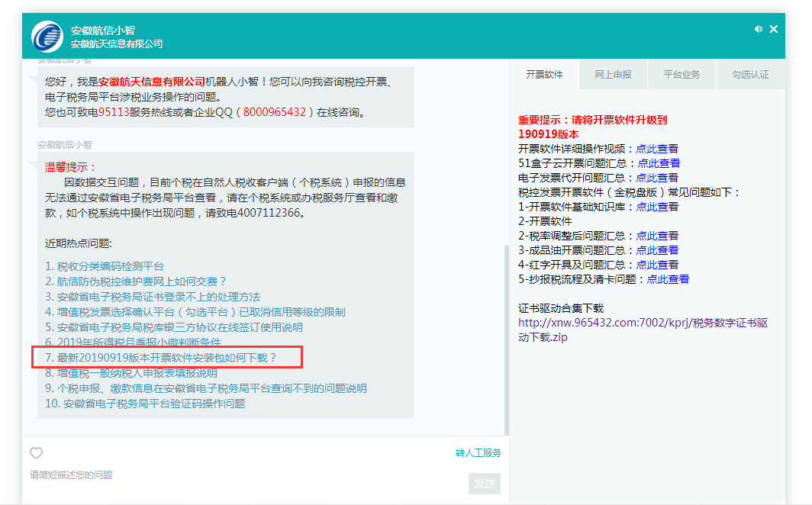This screenshot has width=812, height=505.
Task: Click 转人工服务 link
Action: [478, 452]
